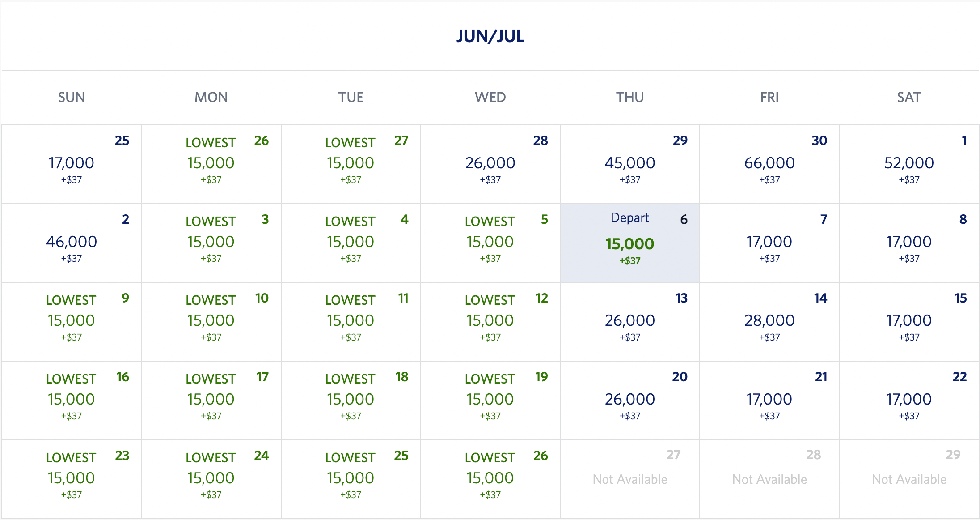
Task: Pick Wednesday June 28 for 26,000 miles
Action: (x=490, y=164)
